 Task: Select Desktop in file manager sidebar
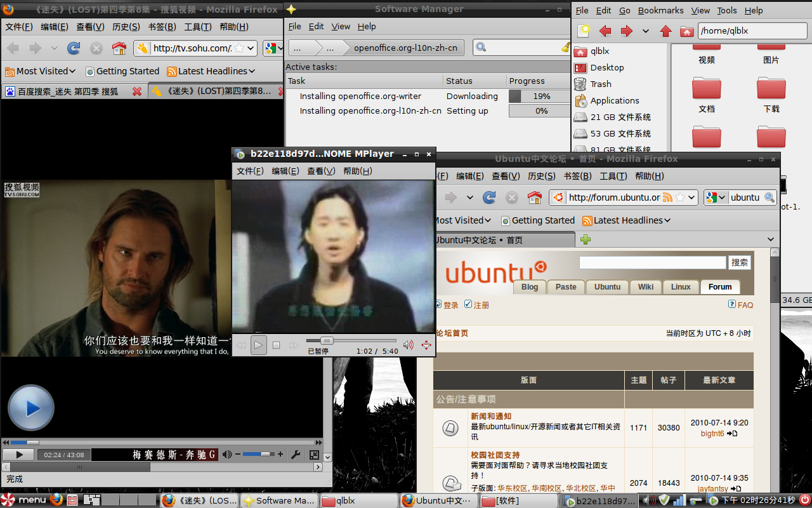607,68
